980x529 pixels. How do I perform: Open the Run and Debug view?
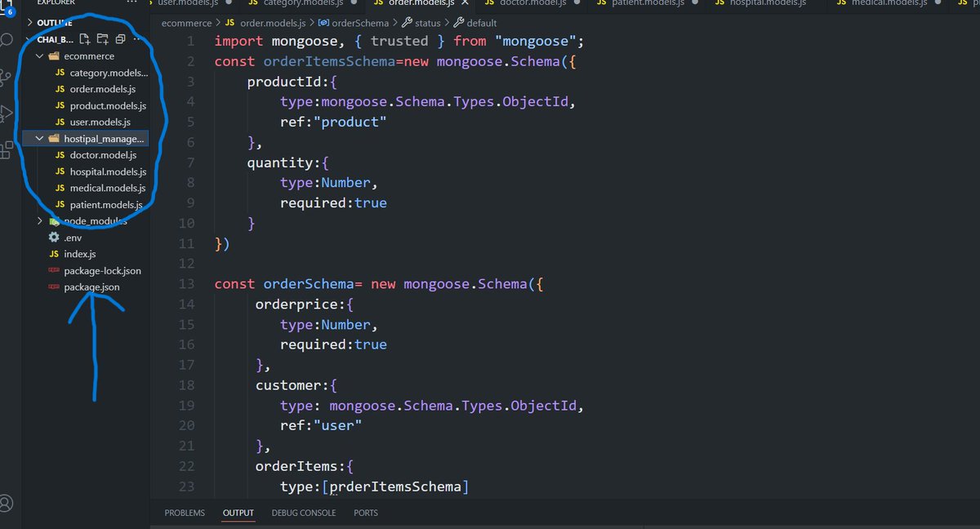7,113
